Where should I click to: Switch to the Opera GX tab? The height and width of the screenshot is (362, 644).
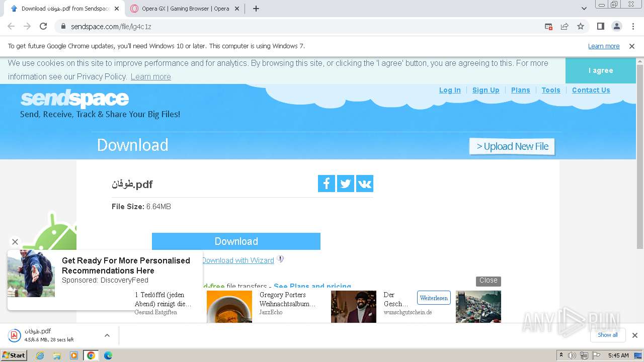pyautogui.click(x=185, y=9)
